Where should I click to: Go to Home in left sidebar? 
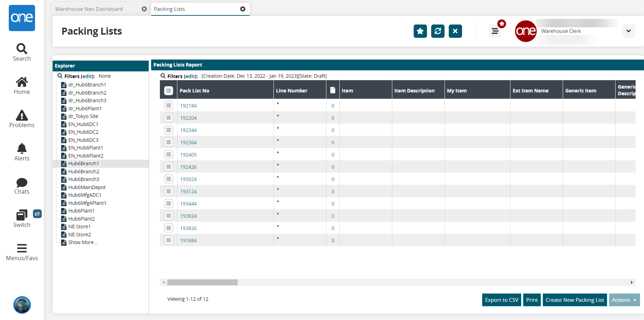22,82
